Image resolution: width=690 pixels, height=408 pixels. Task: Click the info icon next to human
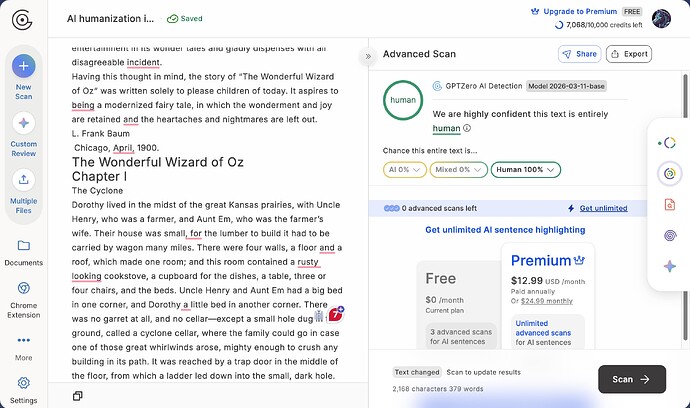467,128
